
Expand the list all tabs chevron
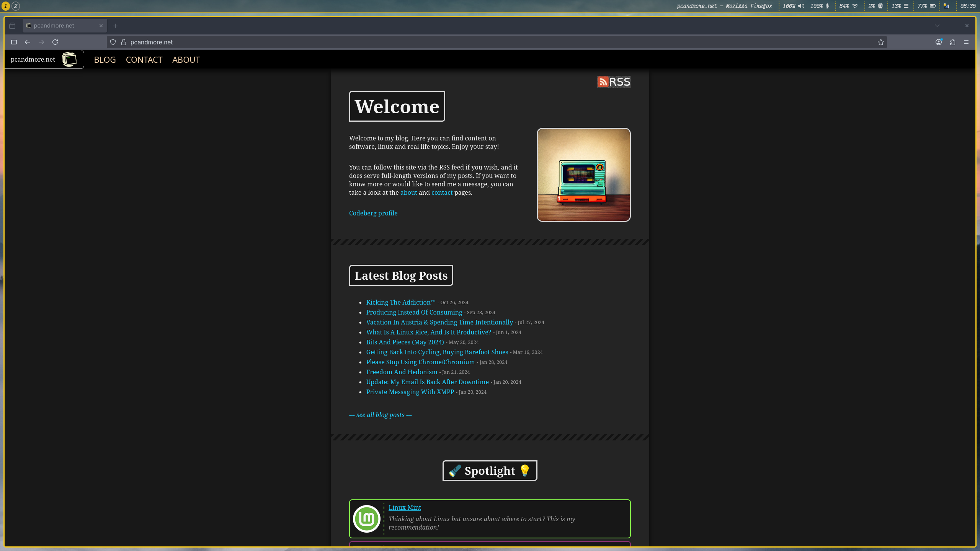[937, 26]
